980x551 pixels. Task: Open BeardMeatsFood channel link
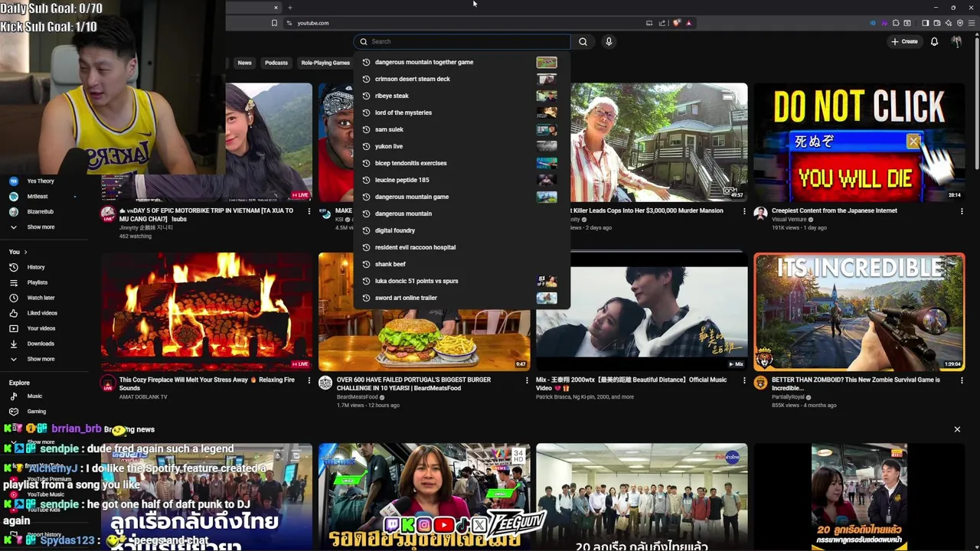click(x=358, y=397)
